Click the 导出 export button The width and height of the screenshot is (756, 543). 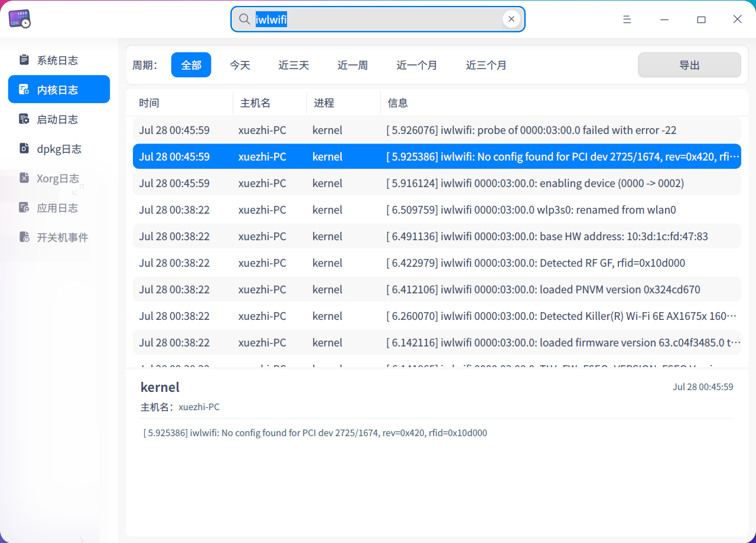pyautogui.click(x=689, y=65)
